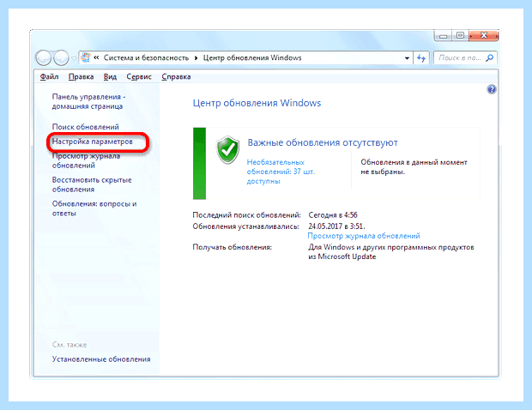Image resolution: width=532 pixels, height=410 pixels.
Task: Open the Файл menu
Action: point(49,76)
